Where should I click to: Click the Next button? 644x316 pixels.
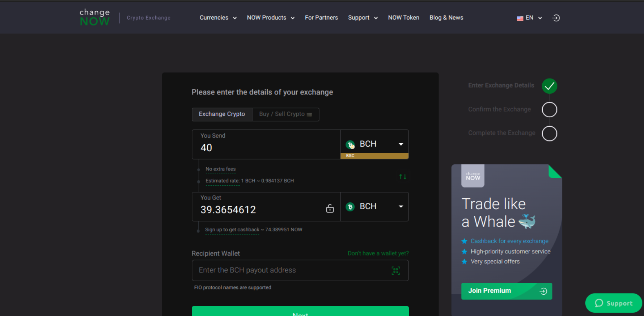click(300, 311)
